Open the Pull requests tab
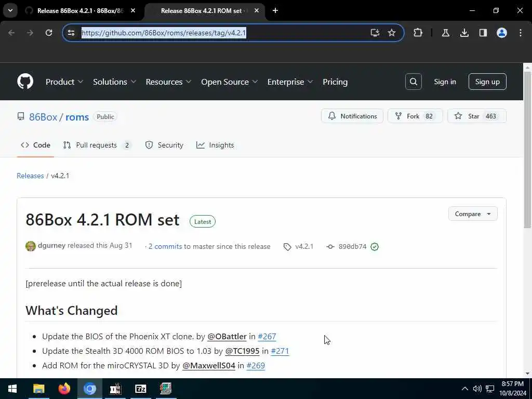The image size is (532, 399). pos(97,145)
